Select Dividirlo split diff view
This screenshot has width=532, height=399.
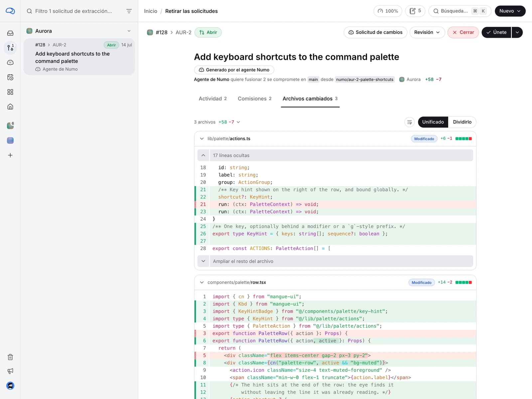pyautogui.click(x=462, y=122)
